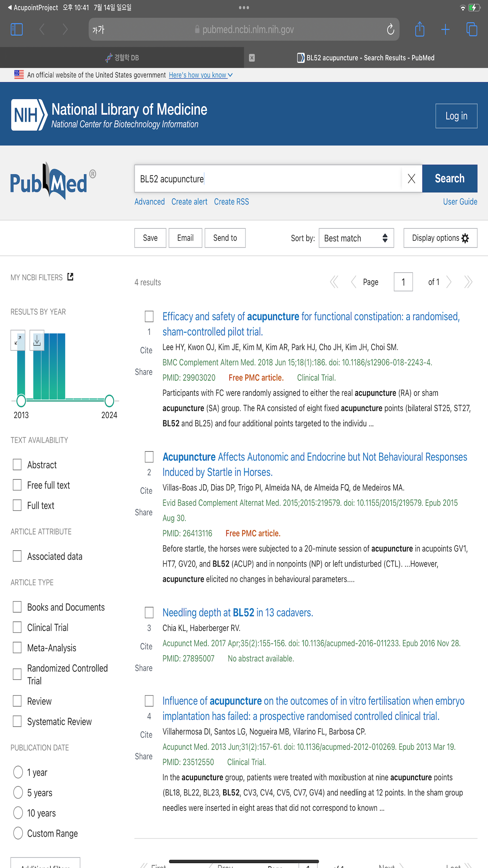Viewport: 488px width, 868px height.
Task: Open Advanced search link
Action: point(150,202)
